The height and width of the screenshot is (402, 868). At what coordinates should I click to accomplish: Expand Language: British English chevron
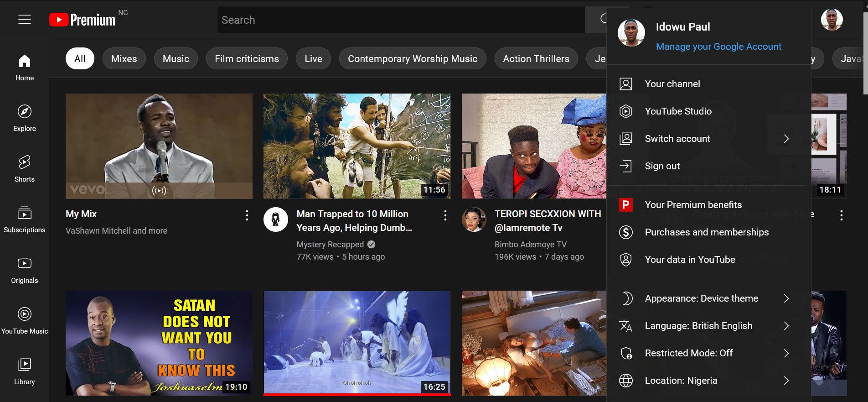pyautogui.click(x=786, y=326)
